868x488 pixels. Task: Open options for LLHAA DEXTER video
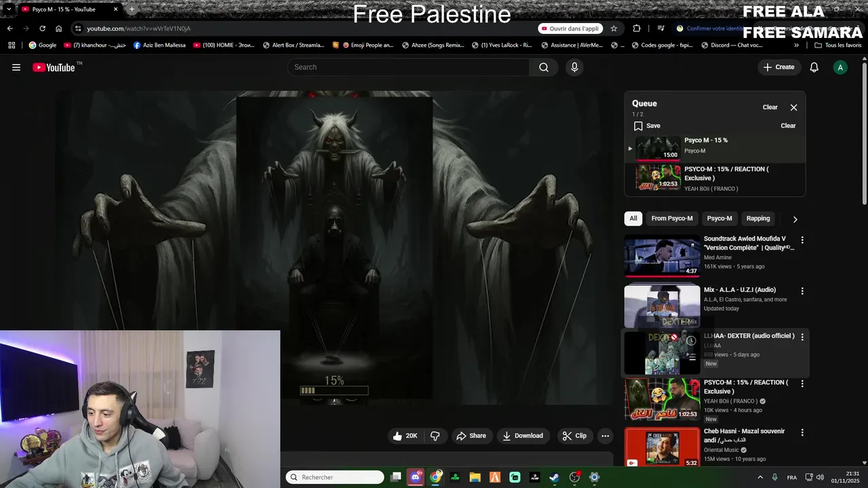click(802, 337)
